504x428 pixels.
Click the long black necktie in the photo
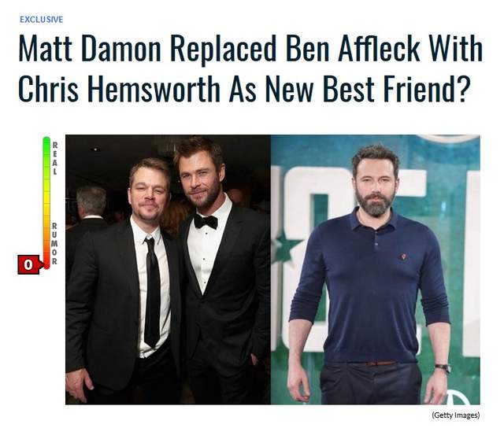click(152, 292)
